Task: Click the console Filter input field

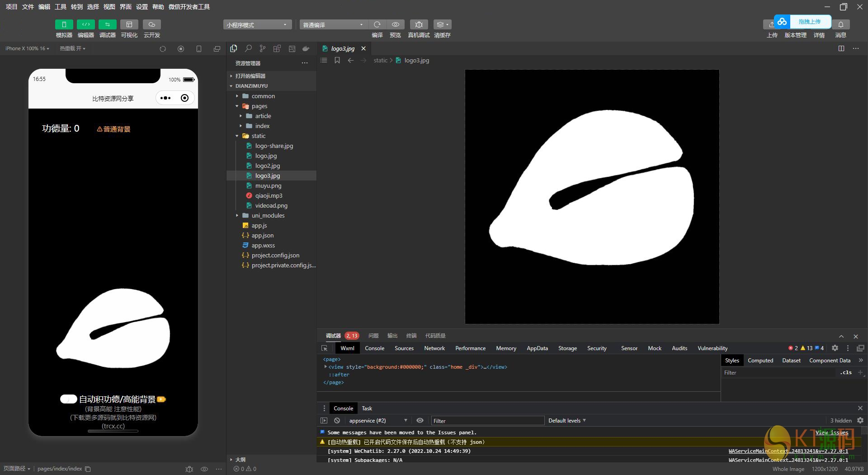Action: (487, 421)
